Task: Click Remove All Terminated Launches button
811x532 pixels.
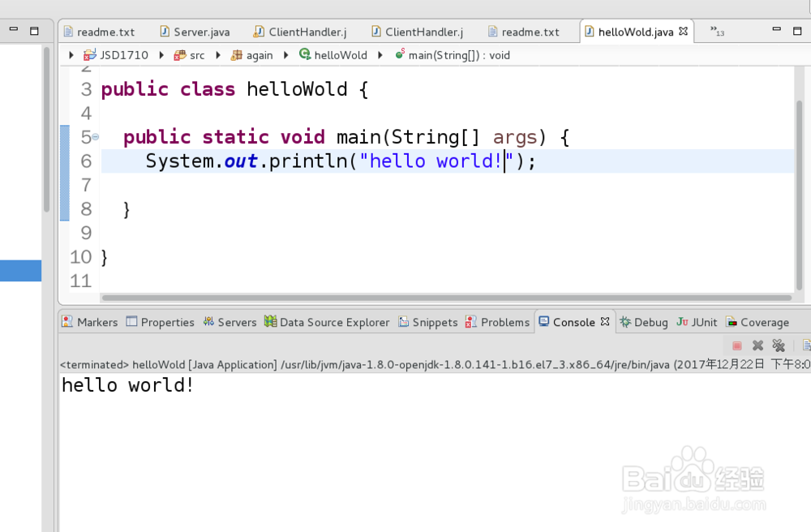Action: tap(779, 345)
